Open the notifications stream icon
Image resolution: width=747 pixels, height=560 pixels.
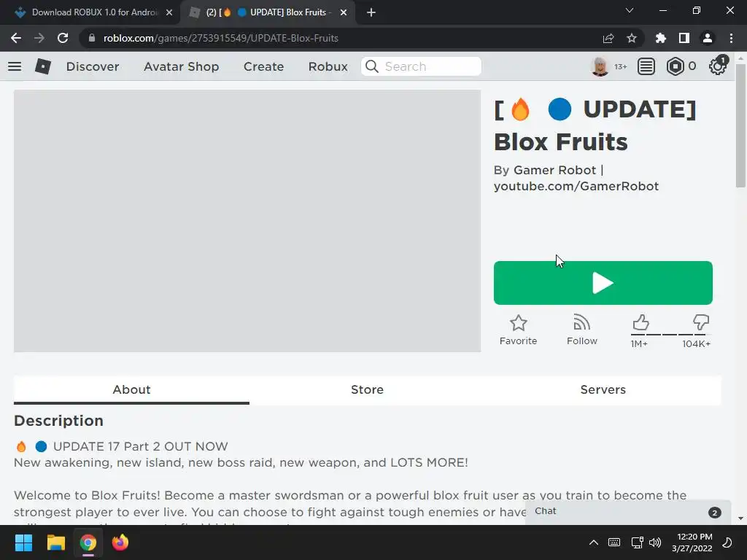pyautogui.click(x=646, y=66)
